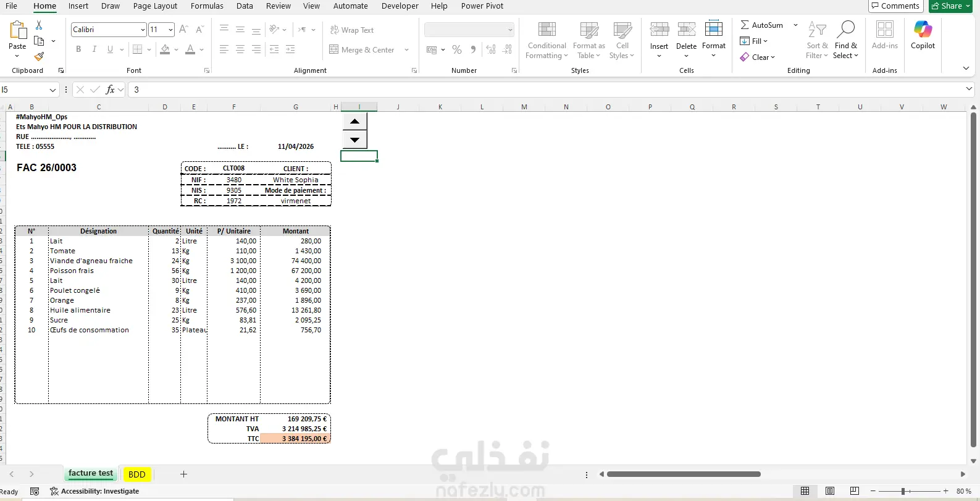Toggle Underline formatting
Image resolution: width=980 pixels, height=501 pixels.
pyautogui.click(x=110, y=49)
